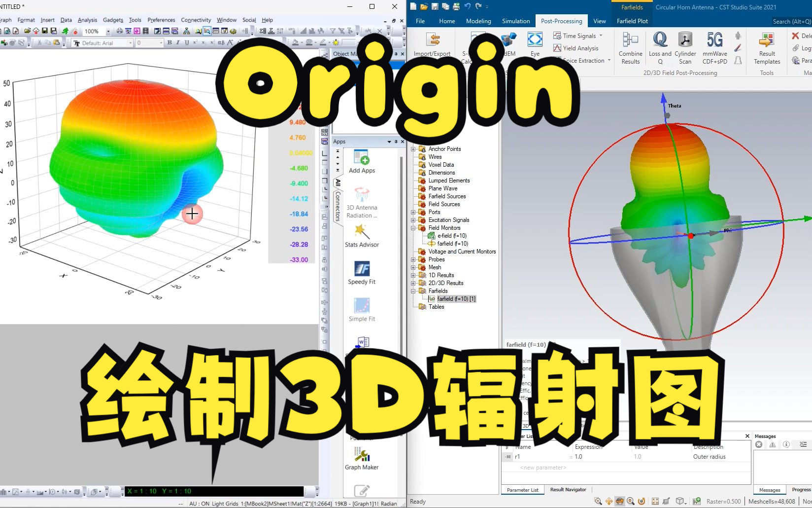The image size is (812, 508).
Task: Select farfield (f=10) [1] under Farfields
Action: tap(456, 299)
